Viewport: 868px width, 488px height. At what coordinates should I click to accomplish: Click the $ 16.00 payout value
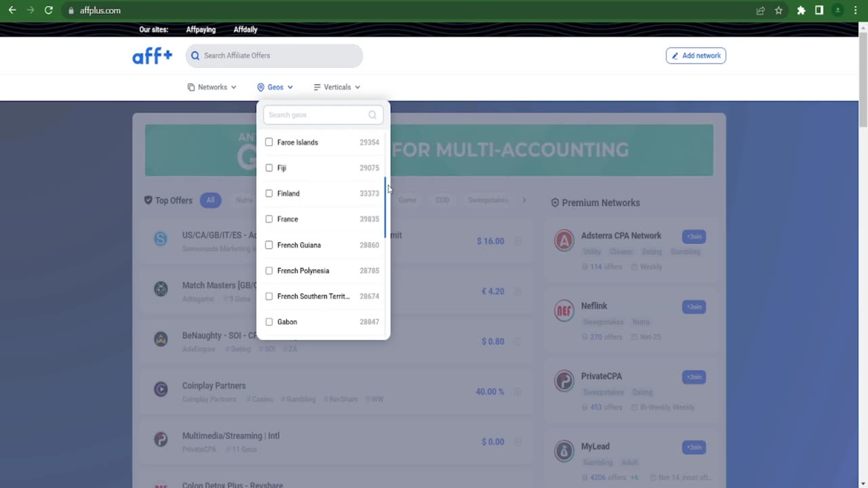[490, 241]
